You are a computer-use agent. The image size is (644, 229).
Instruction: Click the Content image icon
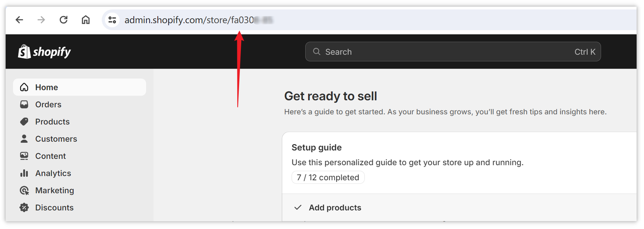tap(24, 156)
